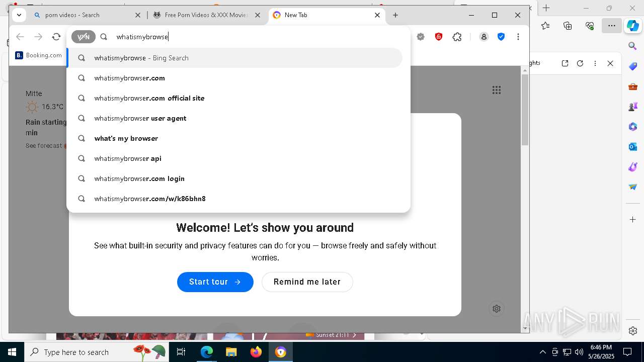This screenshot has width=644, height=362.
Task: Open Edge sidebar Tools briefcase icon
Action: 633,86
